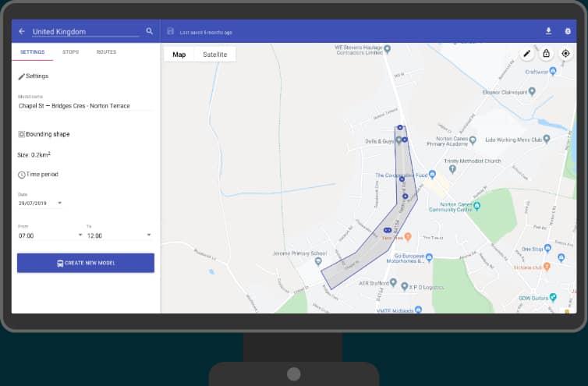
Task: Click the greyed-out save disk icon
Action: pyautogui.click(x=170, y=31)
